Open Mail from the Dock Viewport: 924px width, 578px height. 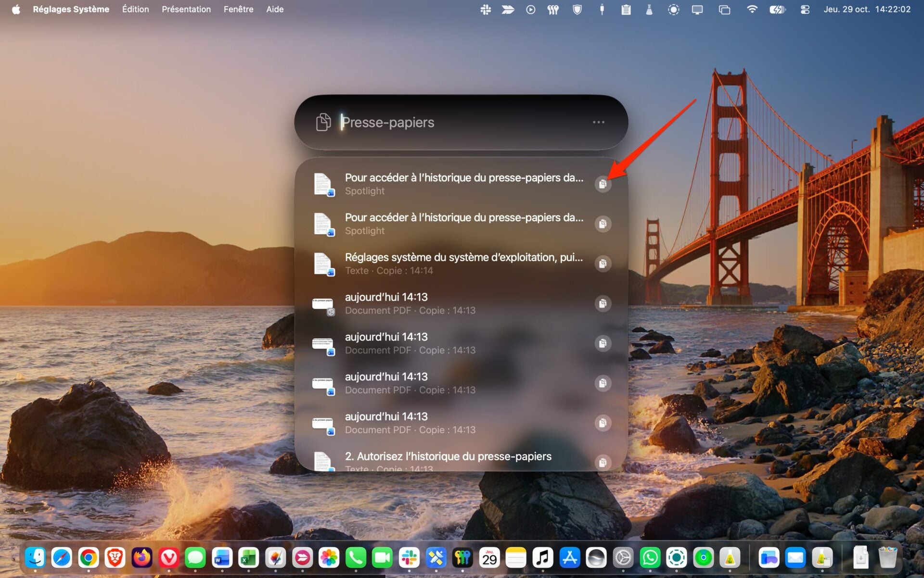point(795,558)
